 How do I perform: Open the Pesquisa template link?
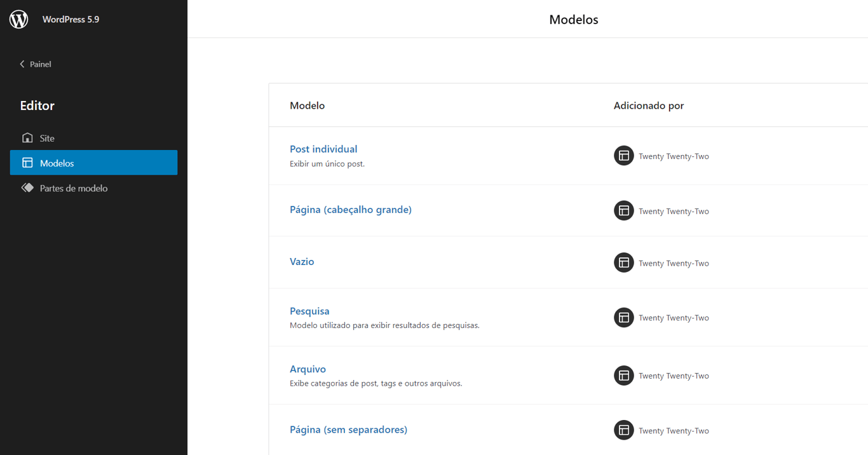point(309,311)
